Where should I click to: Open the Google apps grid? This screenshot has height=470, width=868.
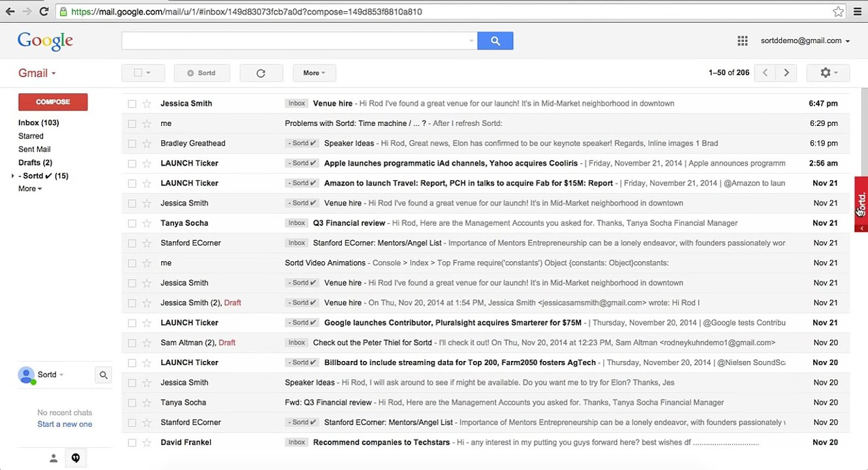(x=743, y=40)
